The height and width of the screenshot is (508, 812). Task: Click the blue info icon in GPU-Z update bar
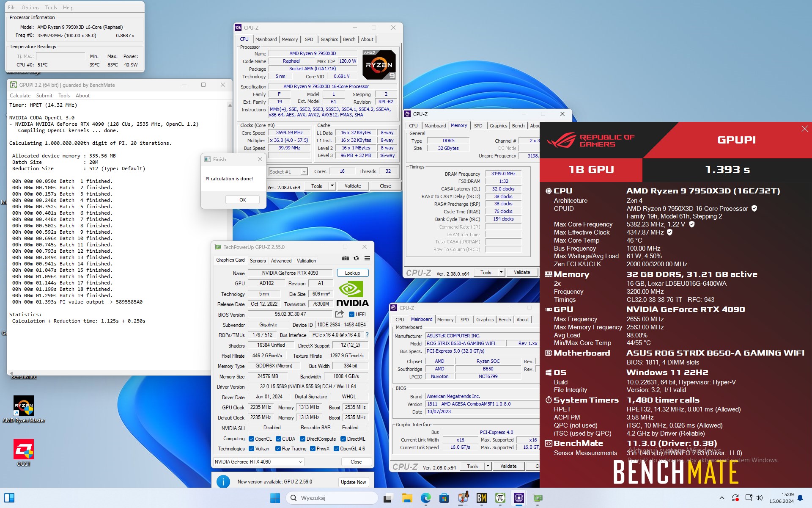(x=223, y=481)
